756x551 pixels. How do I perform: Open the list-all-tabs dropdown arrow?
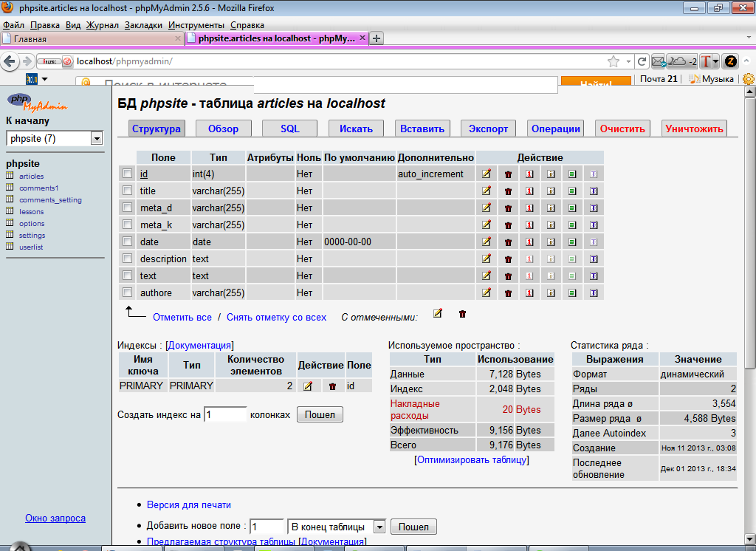[749, 37]
